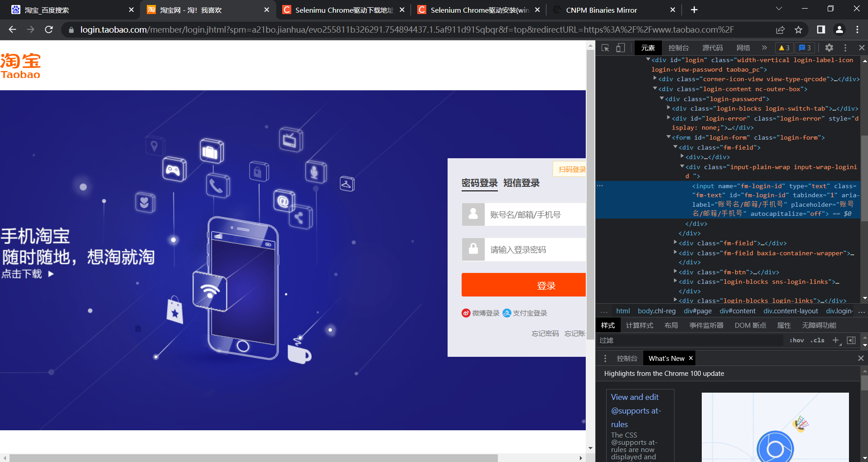Select the 短信登录 tab
This screenshot has width=868, height=462.
(521, 183)
